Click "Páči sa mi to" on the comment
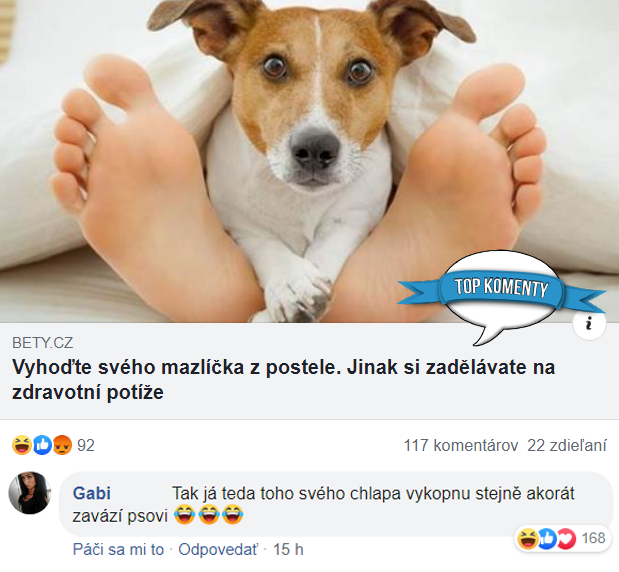 118,549
